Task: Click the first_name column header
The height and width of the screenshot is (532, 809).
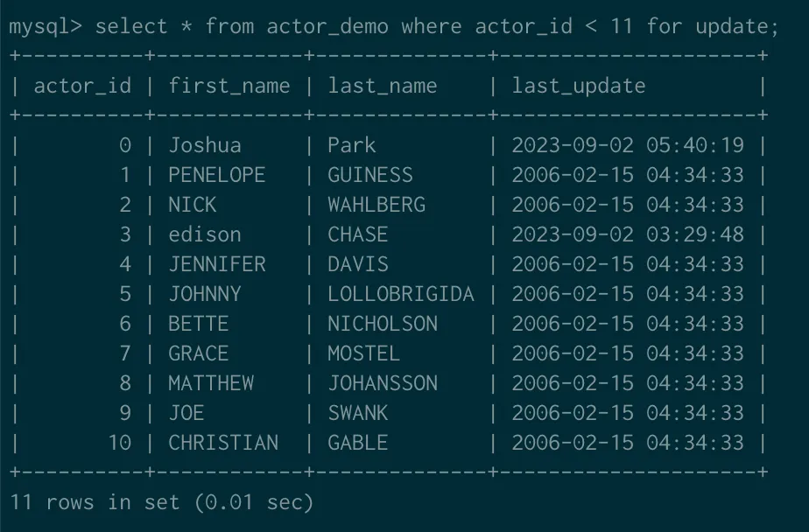Action: click(229, 86)
